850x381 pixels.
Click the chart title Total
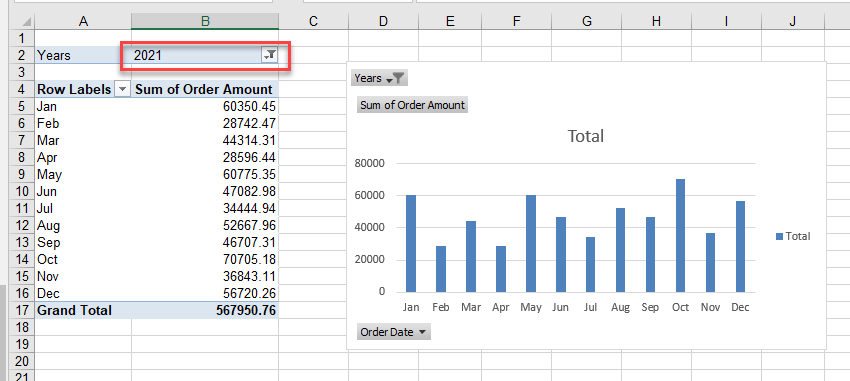(x=585, y=135)
